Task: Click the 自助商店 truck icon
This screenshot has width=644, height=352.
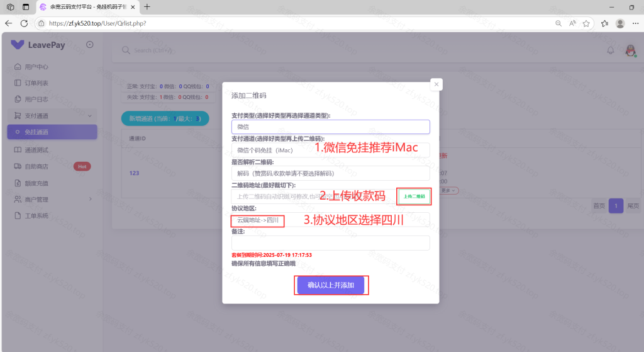Action: pyautogui.click(x=18, y=166)
